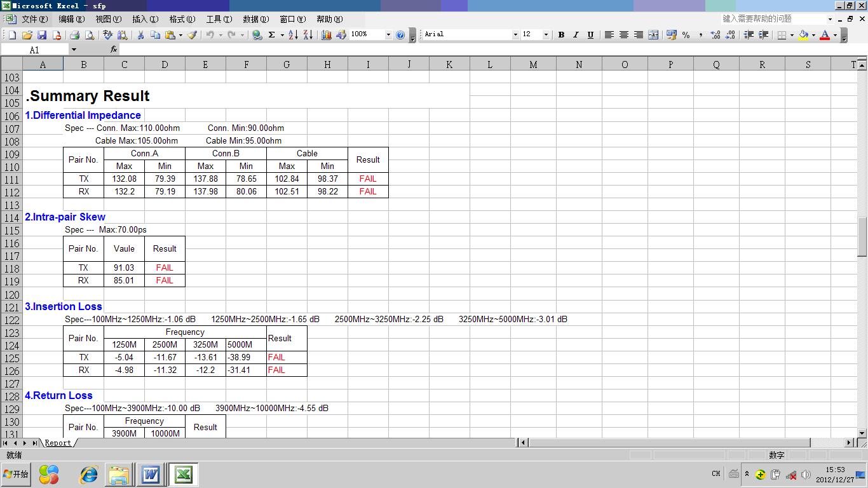
Task: Expand the Arial font name dropdown
Action: point(515,35)
